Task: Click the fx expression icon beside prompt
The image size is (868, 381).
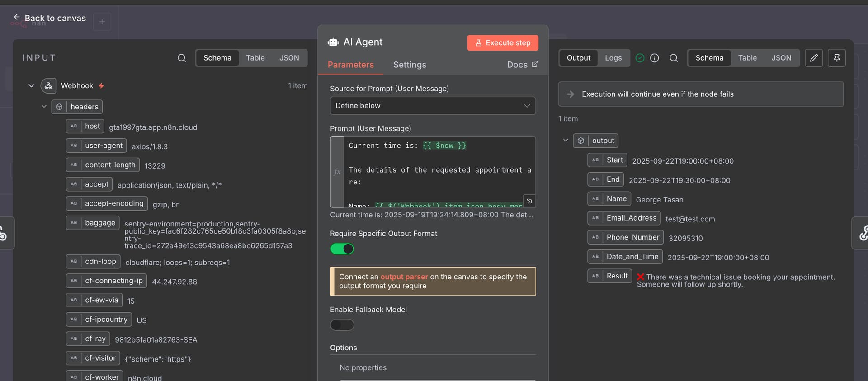Action: coord(337,172)
